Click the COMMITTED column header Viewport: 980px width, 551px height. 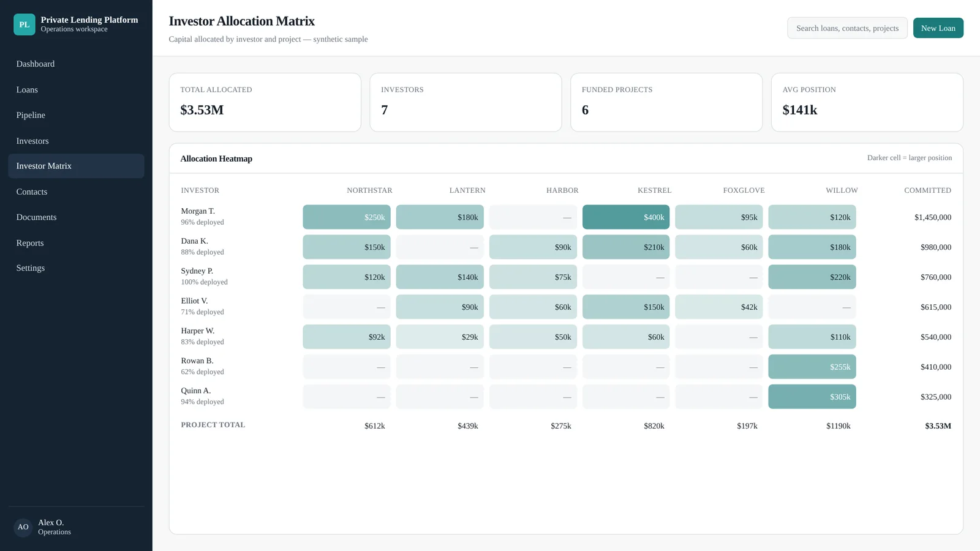[x=927, y=190]
